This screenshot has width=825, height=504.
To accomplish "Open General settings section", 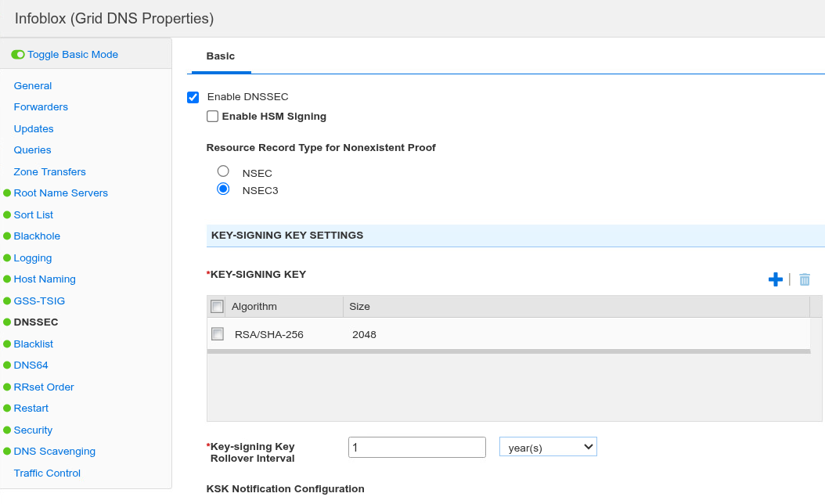I will 33,86.
